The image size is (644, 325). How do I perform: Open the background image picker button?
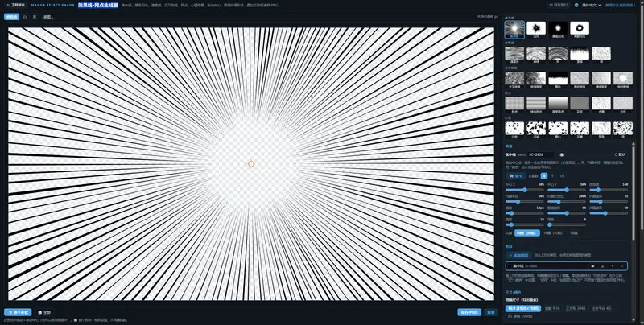point(48,17)
